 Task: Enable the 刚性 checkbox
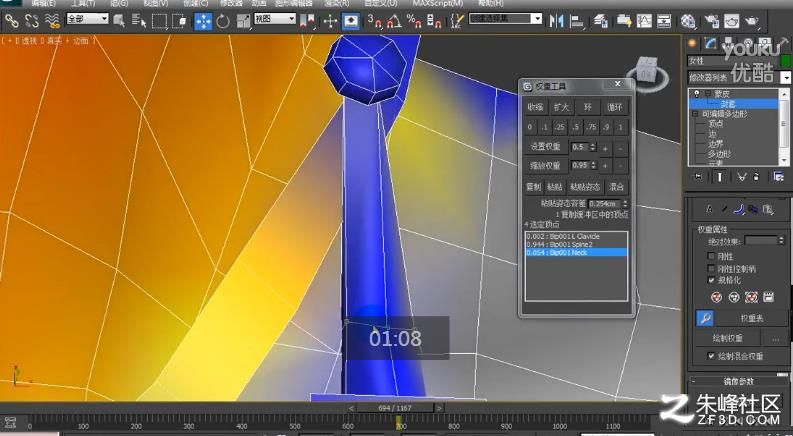[712, 256]
